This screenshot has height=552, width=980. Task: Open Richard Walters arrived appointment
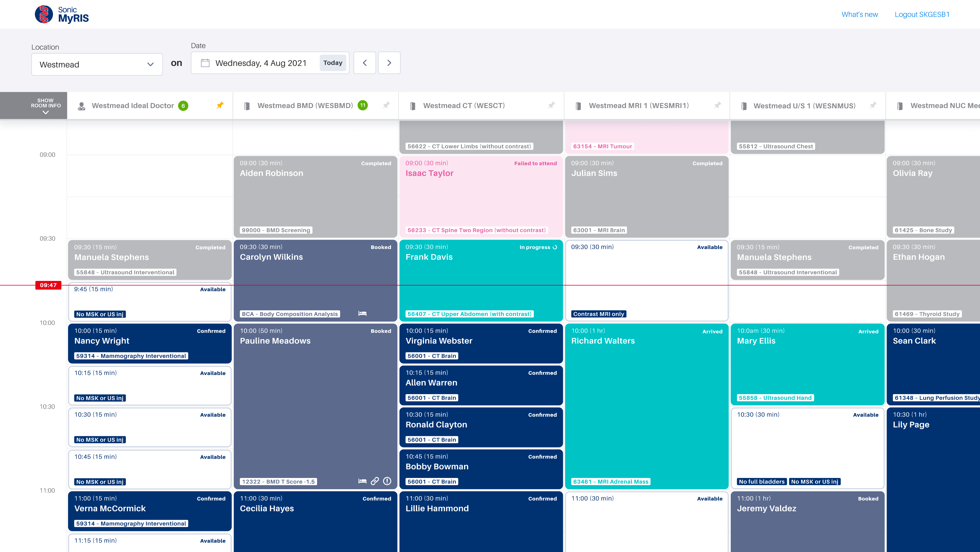(647, 406)
